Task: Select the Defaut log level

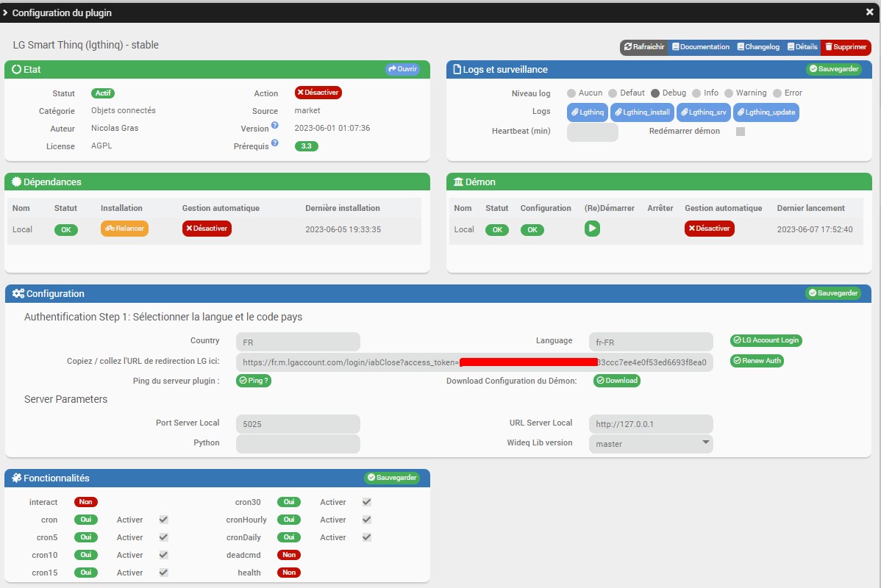Action: [x=613, y=93]
